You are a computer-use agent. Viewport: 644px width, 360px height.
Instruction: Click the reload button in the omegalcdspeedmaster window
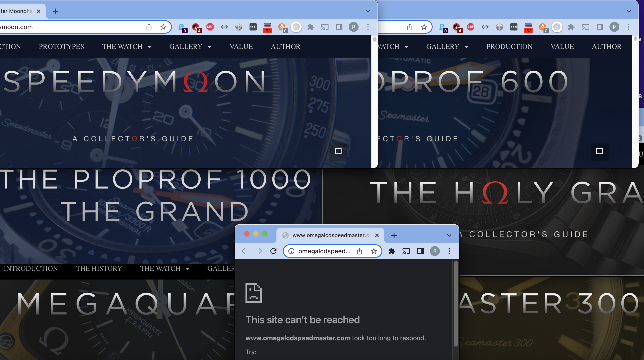273,251
